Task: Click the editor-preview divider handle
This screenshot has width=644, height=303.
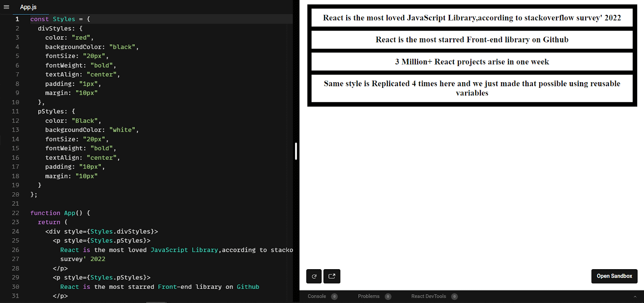Action: click(296, 151)
